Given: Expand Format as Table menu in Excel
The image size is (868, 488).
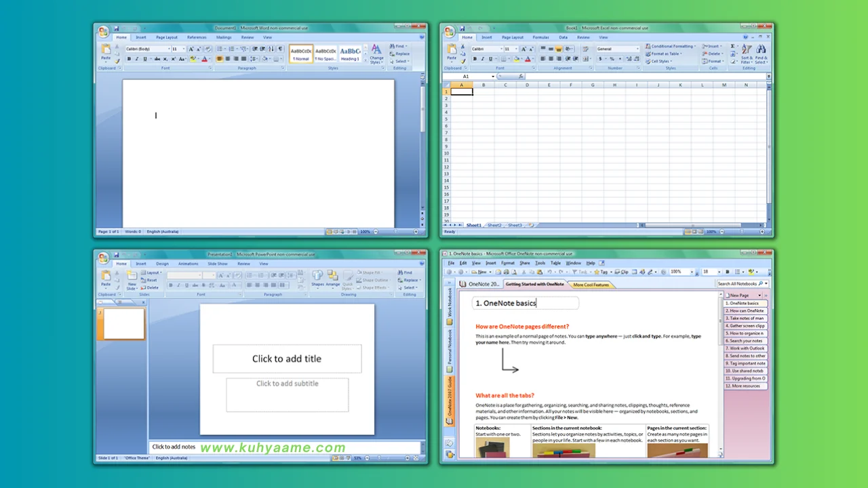Looking at the screenshot, I should [x=663, y=54].
